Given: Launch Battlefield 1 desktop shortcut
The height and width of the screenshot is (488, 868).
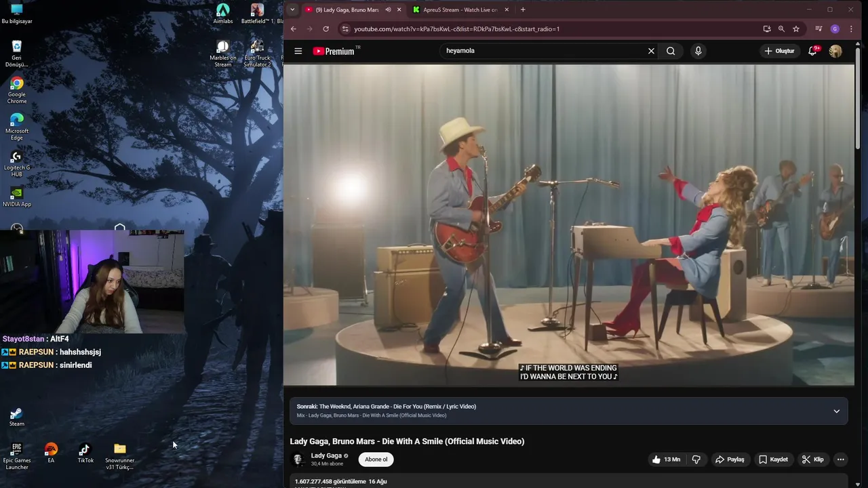Looking at the screenshot, I should [x=257, y=14].
